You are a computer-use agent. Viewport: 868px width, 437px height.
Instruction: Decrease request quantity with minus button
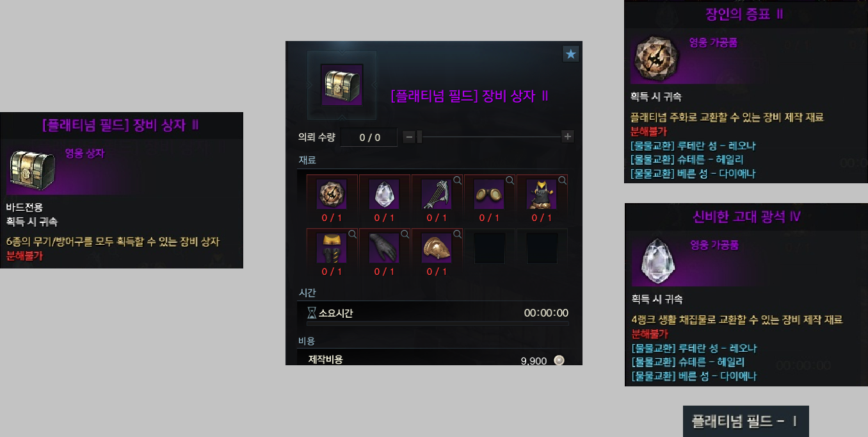(x=409, y=136)
